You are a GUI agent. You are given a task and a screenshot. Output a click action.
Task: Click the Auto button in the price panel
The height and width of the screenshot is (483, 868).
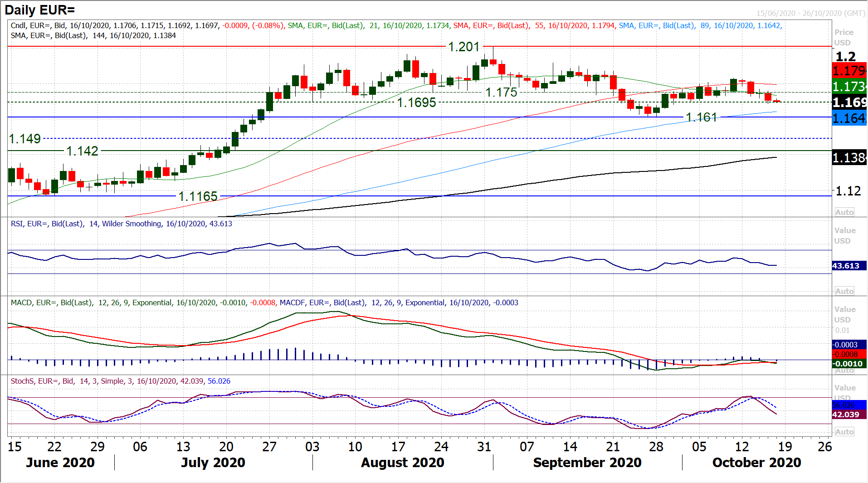tap(844, 212)
